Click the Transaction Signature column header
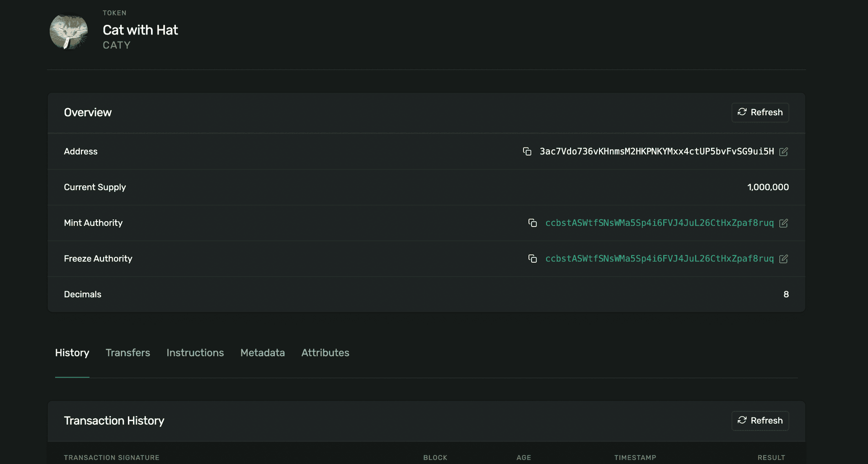The image size is (868, 464). pyautogui.click(x=111, y=457)
